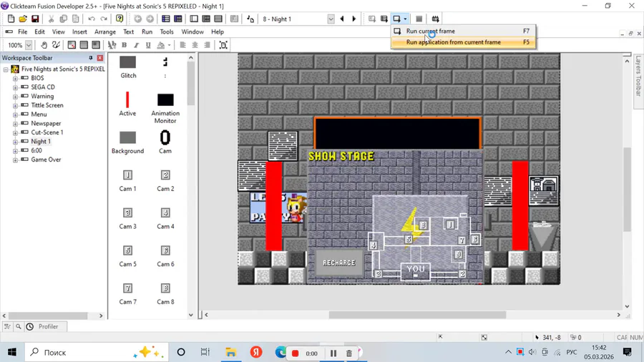
Task: Select the hand pan tool
Action: [44, 45]
